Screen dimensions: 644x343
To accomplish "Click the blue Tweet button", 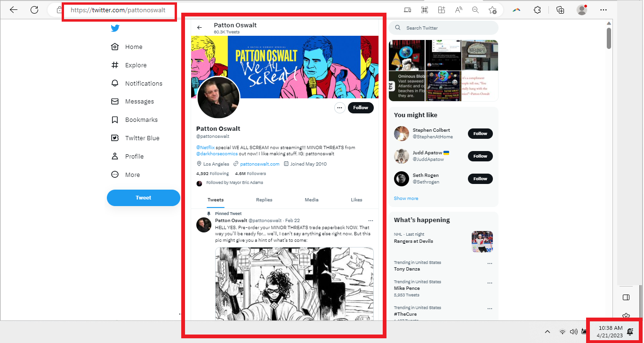I will (144, 198).
